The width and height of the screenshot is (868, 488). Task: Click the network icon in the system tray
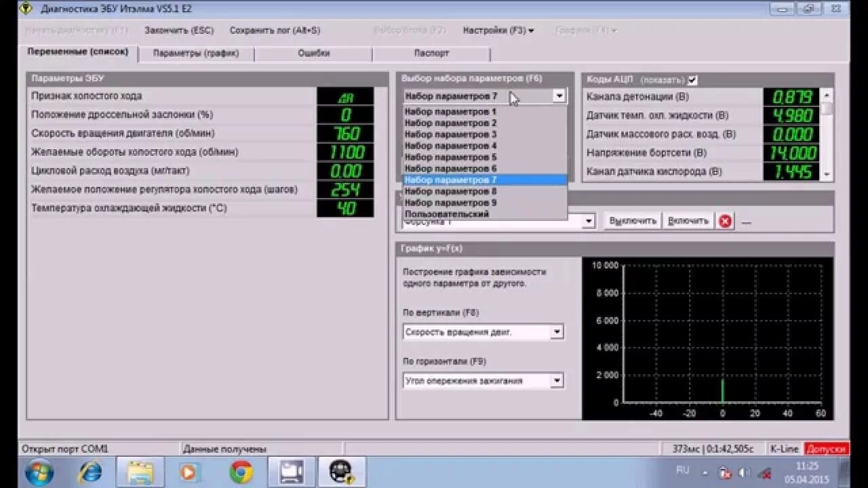click(x=724, y=472)
